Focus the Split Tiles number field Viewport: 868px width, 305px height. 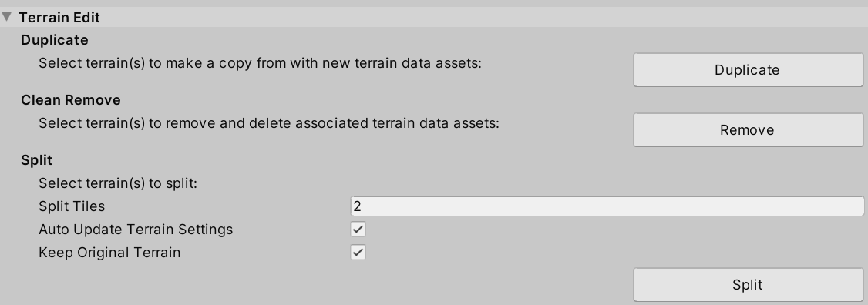607,206
